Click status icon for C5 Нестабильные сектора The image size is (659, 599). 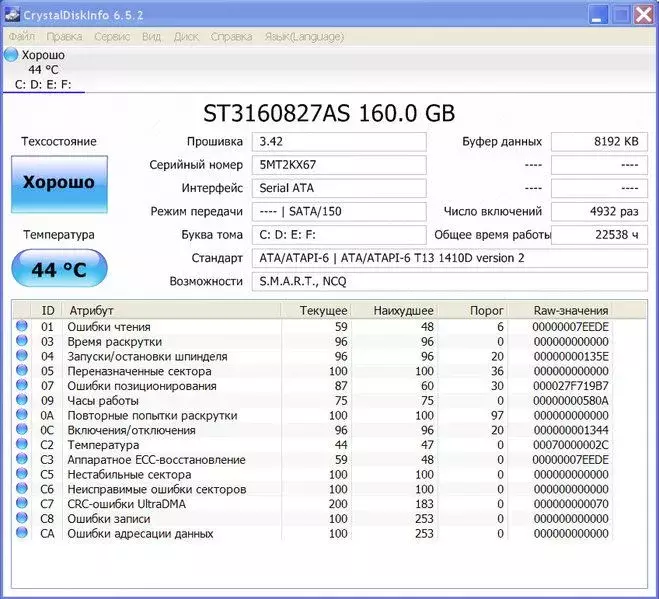pos(22,473)
